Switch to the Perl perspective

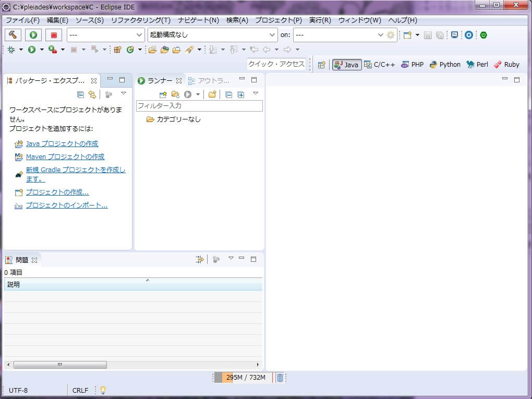coord(477,65)
